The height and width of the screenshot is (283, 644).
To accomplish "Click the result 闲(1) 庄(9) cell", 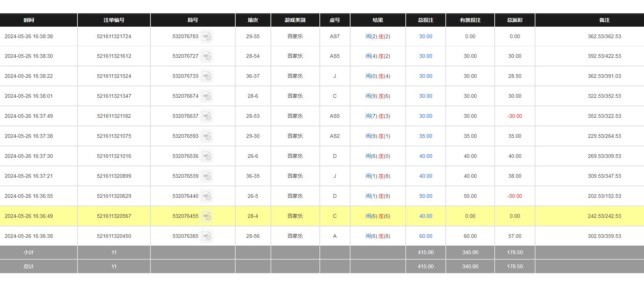I will [x=378, y=196].
